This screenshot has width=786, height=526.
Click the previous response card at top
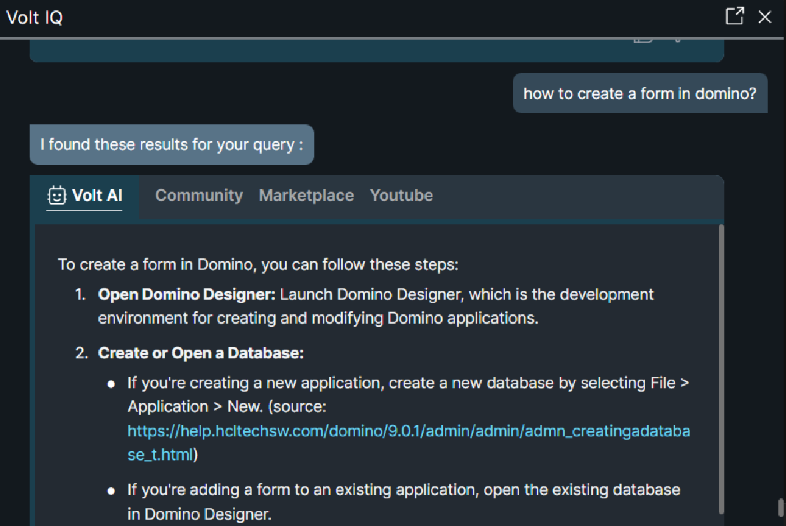tap(376, 48)
